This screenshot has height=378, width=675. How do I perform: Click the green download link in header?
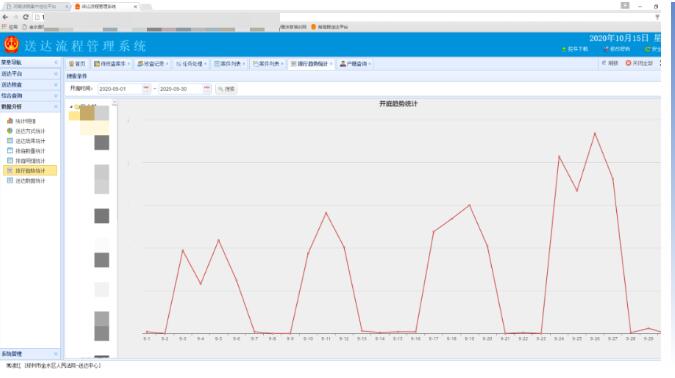click(x=575, y=49)
